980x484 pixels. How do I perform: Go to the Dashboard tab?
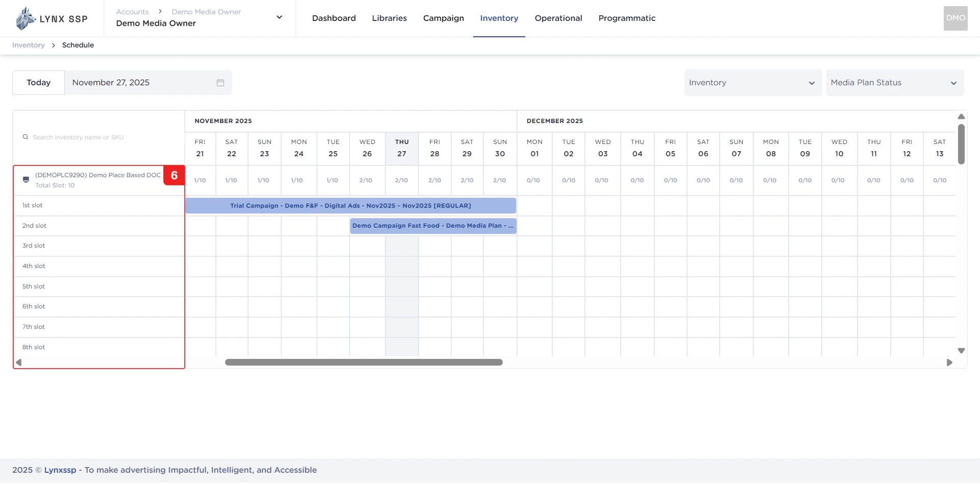click(x=334, y=18)
